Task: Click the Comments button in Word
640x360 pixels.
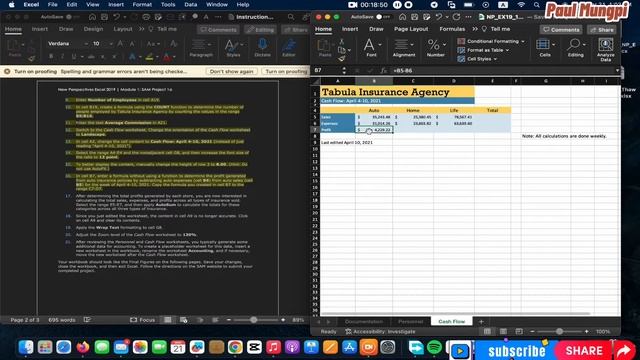Action: pyautogui.click(x=219, y=30)
